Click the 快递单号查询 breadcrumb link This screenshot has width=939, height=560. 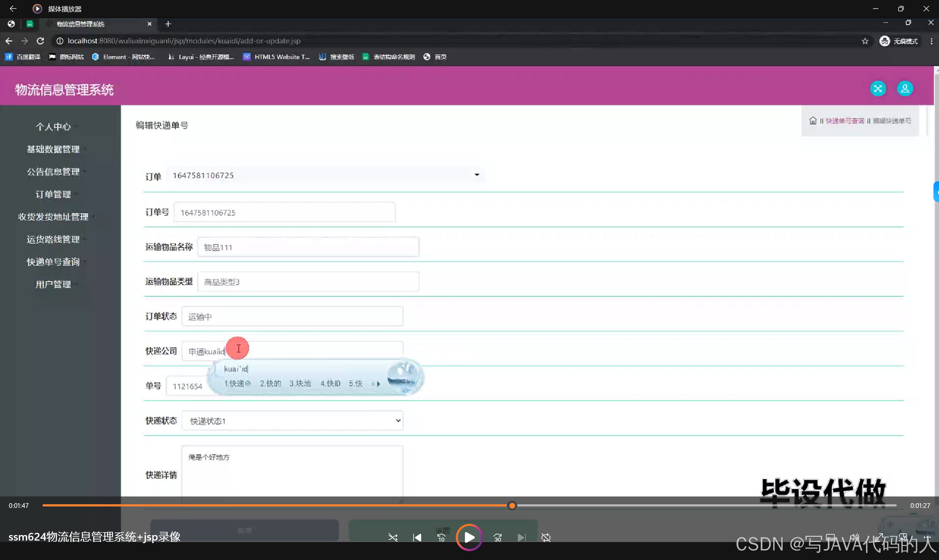(845, 121)
